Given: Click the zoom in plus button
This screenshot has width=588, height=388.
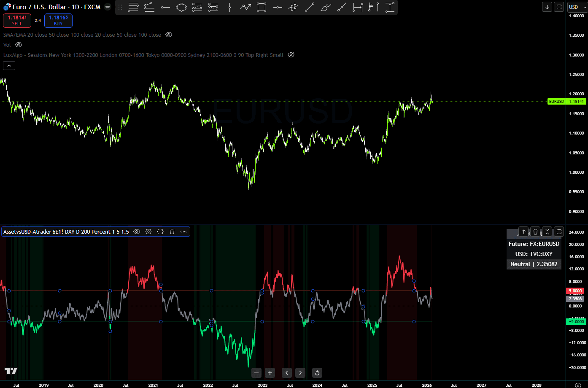Looking at the screenshot, I should coord(270,373).
